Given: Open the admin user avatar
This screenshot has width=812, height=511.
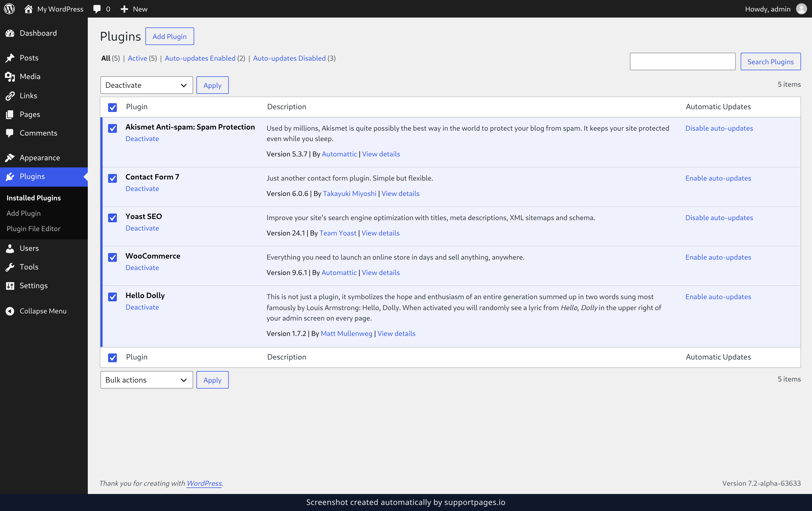Looking at the screenshot, I should tap(801, 9).
